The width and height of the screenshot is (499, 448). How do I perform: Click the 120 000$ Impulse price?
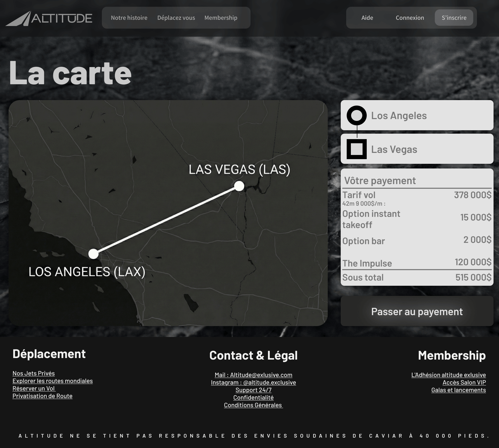click(x=473, y=262)
